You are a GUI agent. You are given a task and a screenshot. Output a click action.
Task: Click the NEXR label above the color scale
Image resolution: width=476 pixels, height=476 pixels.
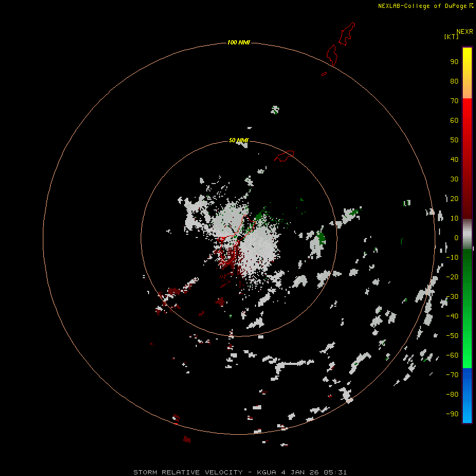coord(465,32)
